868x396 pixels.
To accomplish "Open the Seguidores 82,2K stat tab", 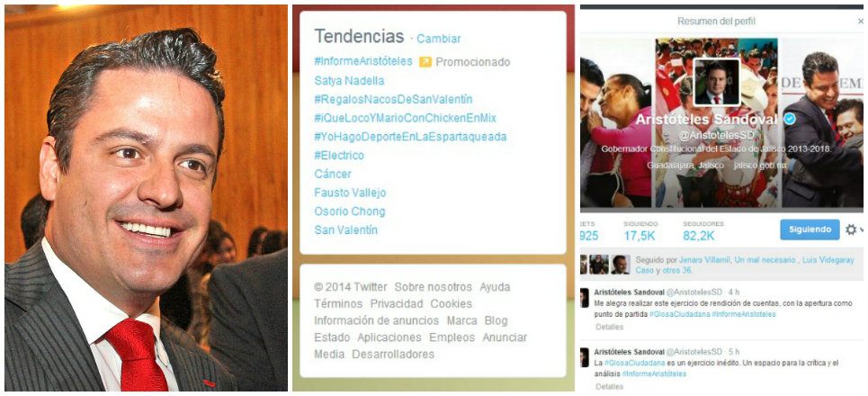I will point(703,230).
